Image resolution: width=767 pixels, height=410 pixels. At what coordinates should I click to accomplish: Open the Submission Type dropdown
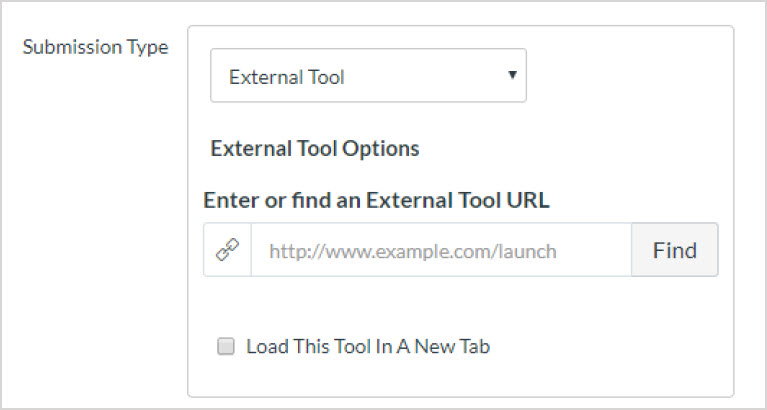pyautogui.click(x=367, y=76)
